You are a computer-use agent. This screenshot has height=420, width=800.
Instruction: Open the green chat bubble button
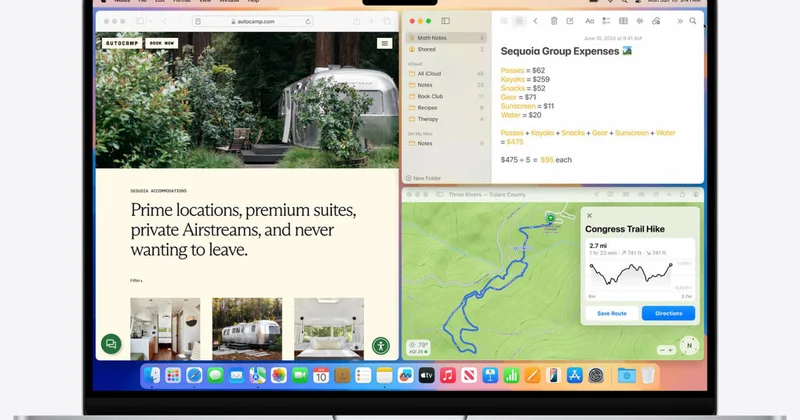111,344
